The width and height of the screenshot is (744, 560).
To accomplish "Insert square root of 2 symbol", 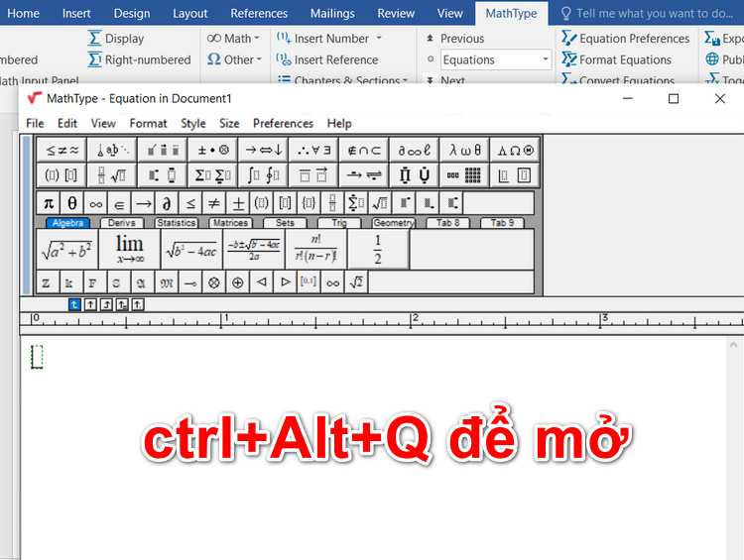I will click(356, 282).
